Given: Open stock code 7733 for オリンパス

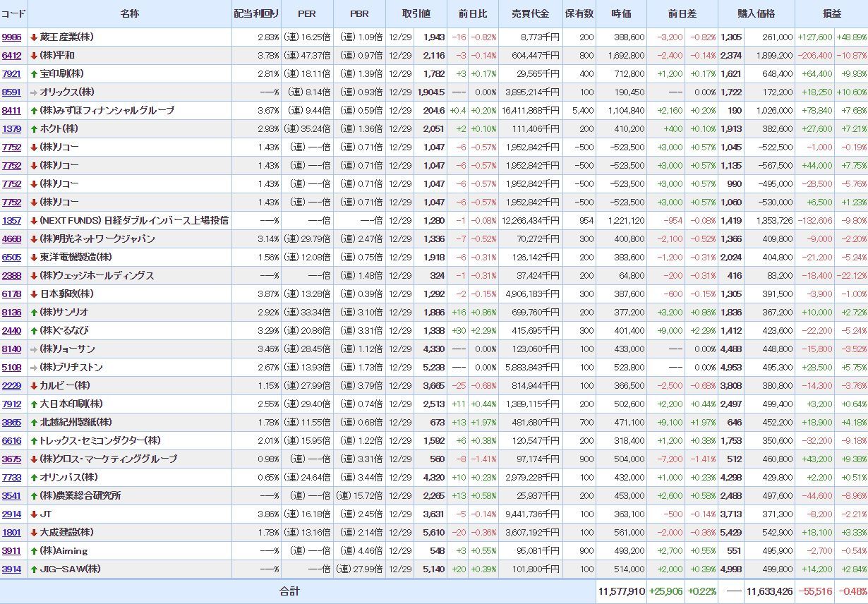Looking at the screenshot, I should [11, 478].
